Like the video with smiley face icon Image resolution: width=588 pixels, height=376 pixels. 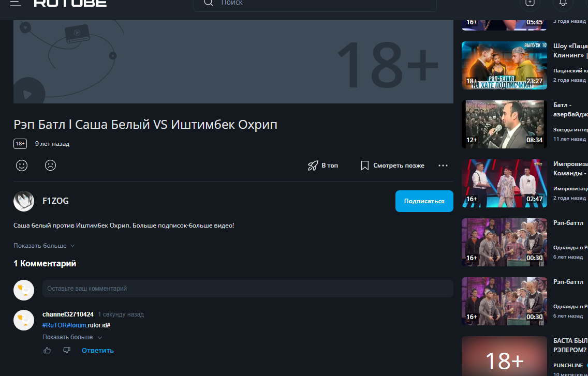tap(22, 166)
